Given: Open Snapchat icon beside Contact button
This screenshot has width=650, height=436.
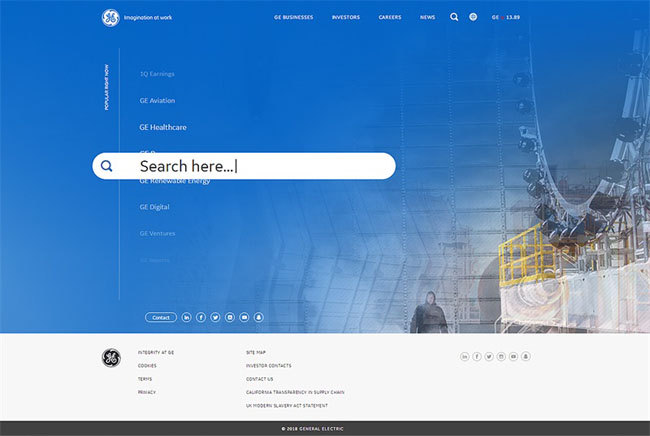Looking at the screenshot, I should (x=259, y=317).
